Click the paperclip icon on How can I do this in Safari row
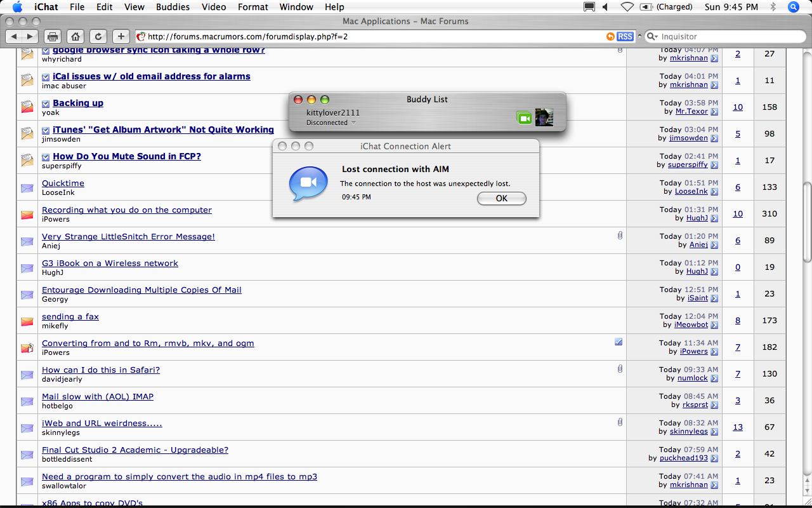The width and height of the screenshot is (812, 508). 620,369
